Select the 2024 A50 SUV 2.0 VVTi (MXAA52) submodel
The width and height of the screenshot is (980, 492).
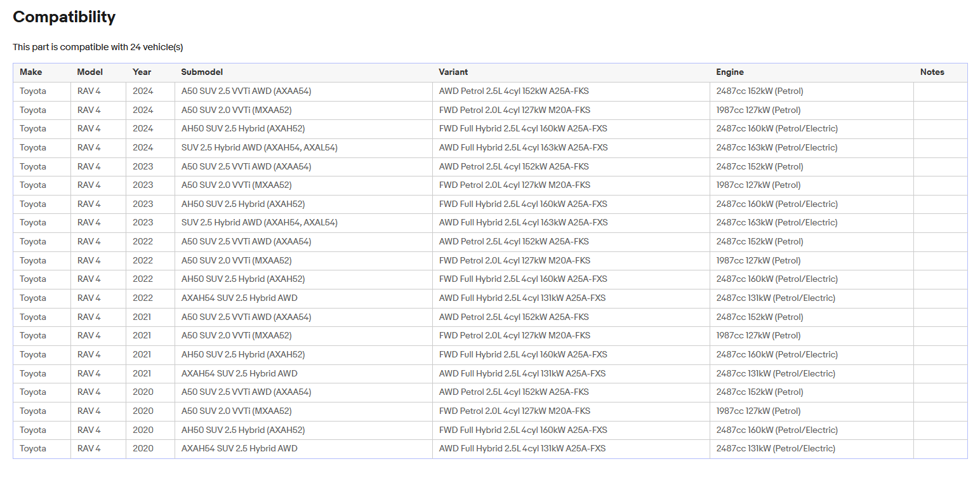coord(303,110)
